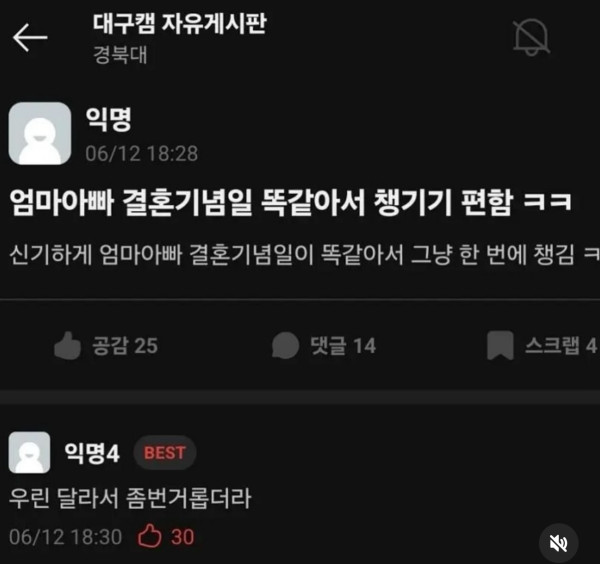
Task: Tap the comment text 우린 달라서 좀번거롭더라
Action: pos(130,498)
